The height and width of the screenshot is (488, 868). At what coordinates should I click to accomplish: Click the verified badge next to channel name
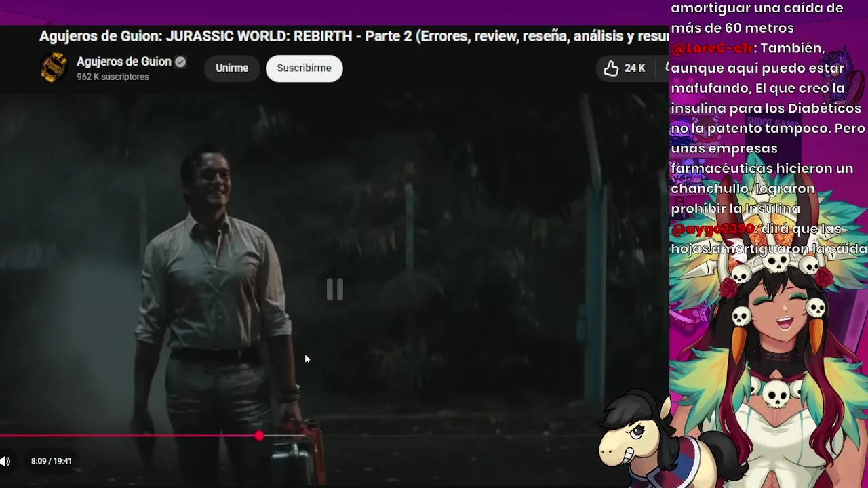click(x=180, y=62)
